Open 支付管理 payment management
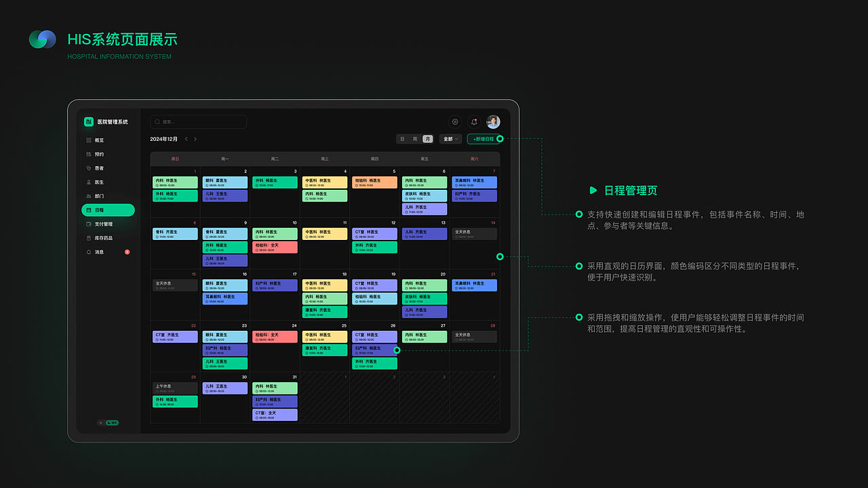Screen dimensions: 868x488 pyautogui.click(x=102, y=224)
